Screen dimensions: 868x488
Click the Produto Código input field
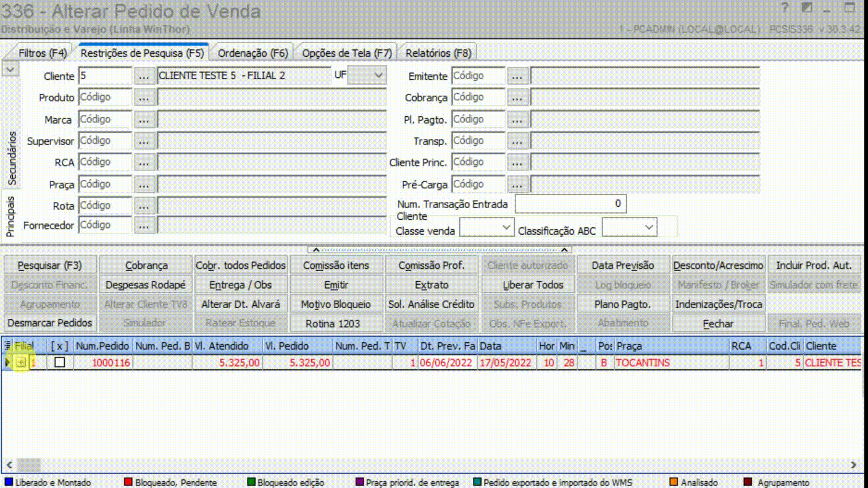(x=105, y=98)
